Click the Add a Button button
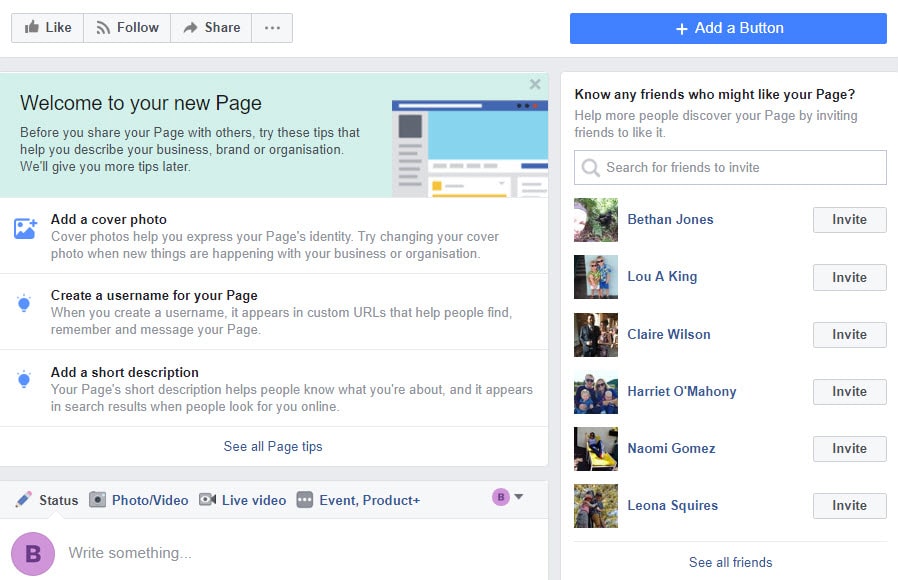 click(728, 28)
